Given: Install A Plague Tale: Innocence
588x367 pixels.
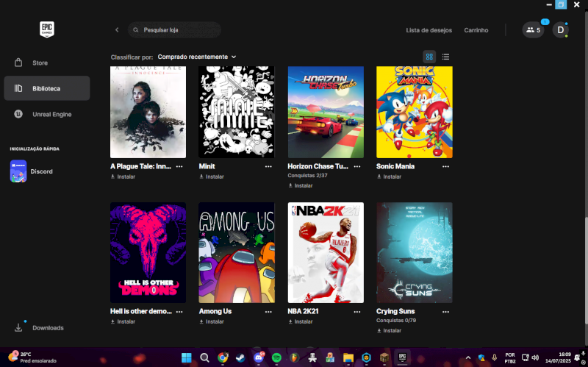Looking at the screenshot, I should tap(123, 177).
